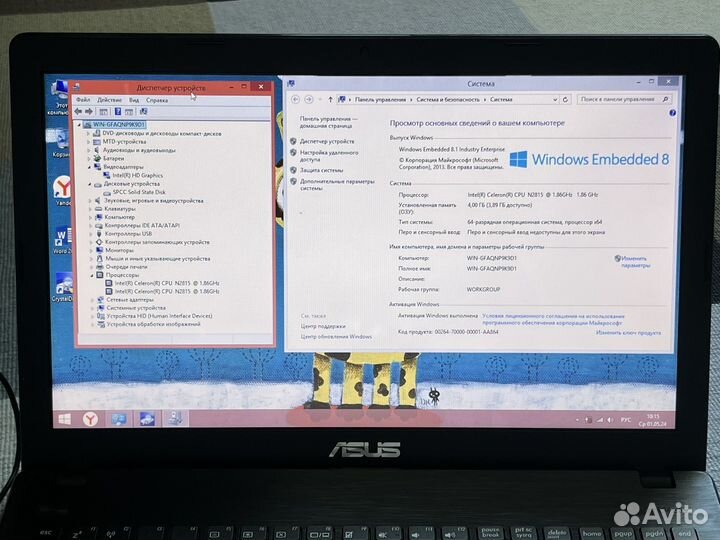
Task: Click the properties toolbar icon after Help
Action: pyautogui.click(x=129, y=112)
